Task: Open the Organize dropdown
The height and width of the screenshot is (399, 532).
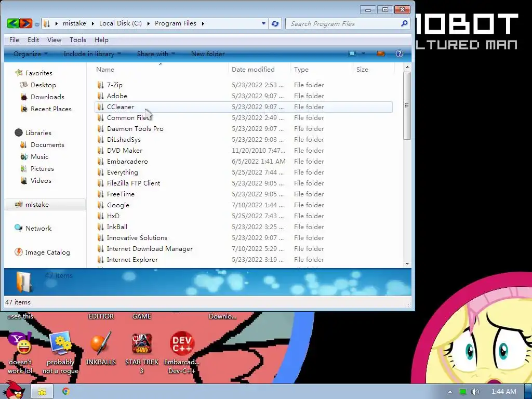Action: pos(31,54)
